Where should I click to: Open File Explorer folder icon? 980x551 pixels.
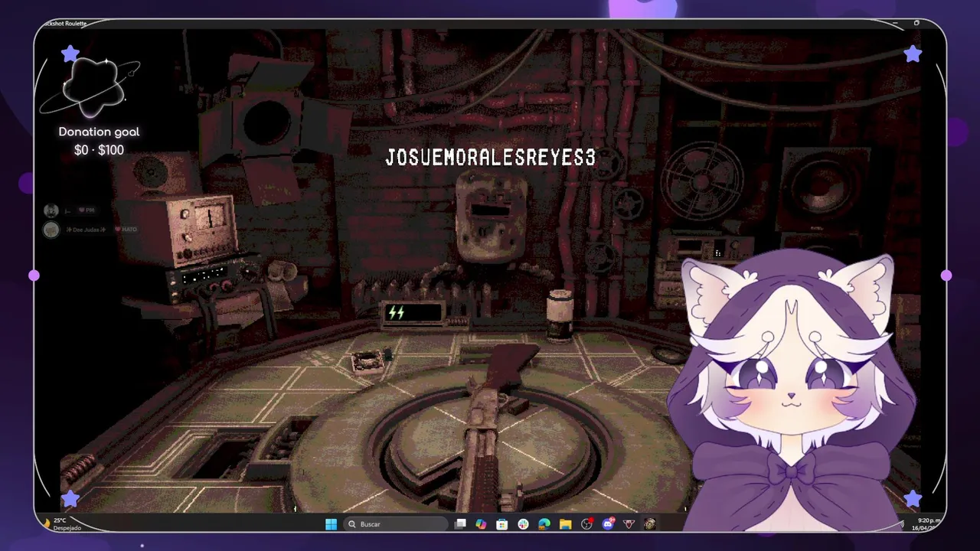pos(565,524)
